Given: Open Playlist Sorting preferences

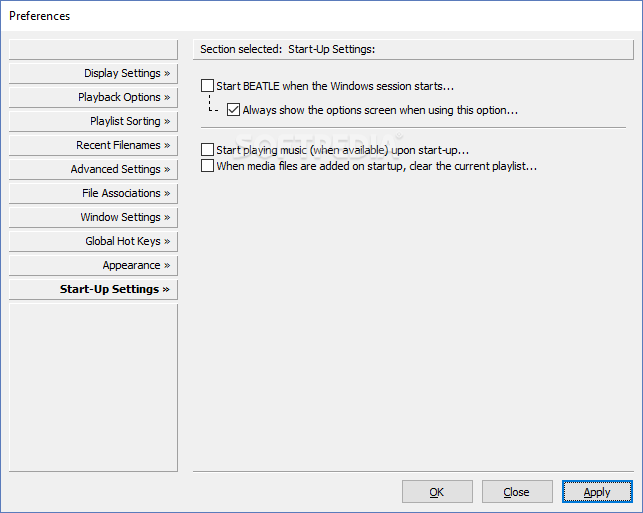Looking at the screenshot, I should [93, 121].
